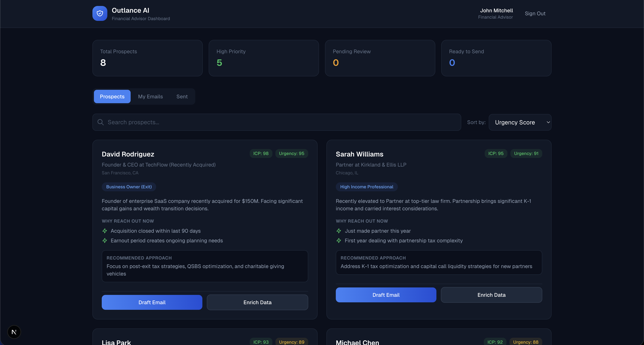
Task: Sign out of the dashboard
Action: pos(535,13)
